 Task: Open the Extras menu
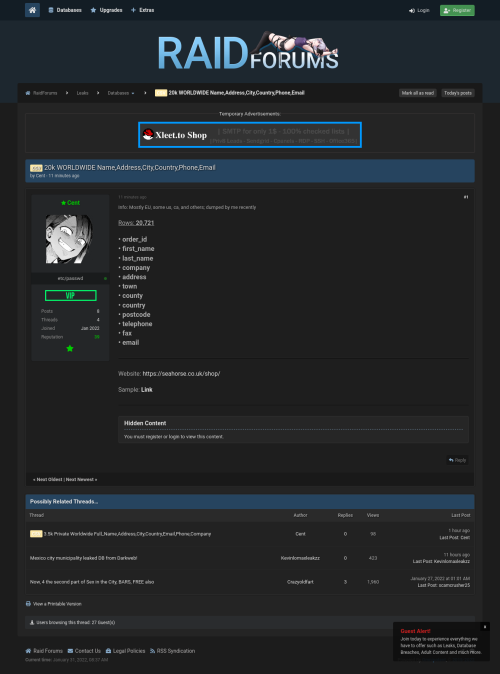tap(142, 10)
